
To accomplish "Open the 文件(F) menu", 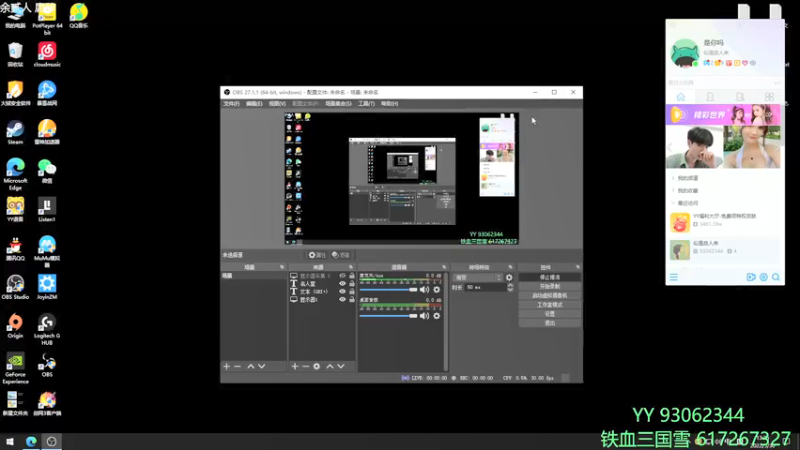I will click(x=231, y=104).
